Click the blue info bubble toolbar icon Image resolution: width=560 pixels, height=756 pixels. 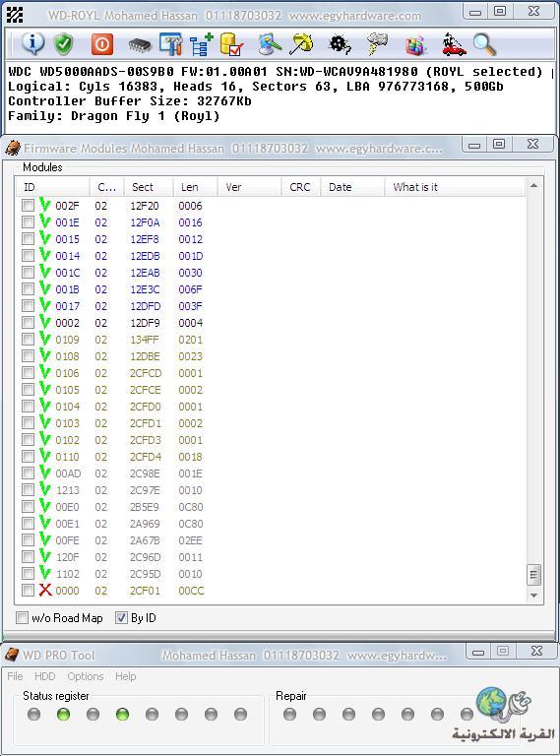(x=32, y=44)
